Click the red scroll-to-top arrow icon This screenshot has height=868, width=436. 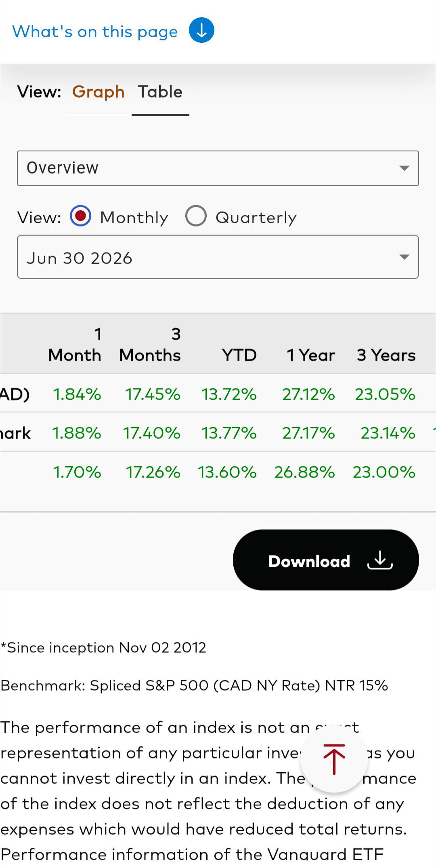coord(334,759)
